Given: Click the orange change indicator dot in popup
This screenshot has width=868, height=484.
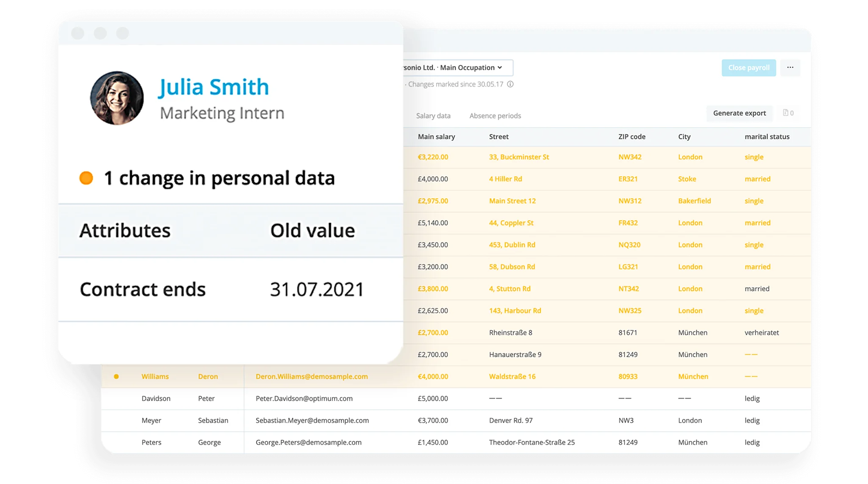Looking at the screenshot, I should pos(86,178).
